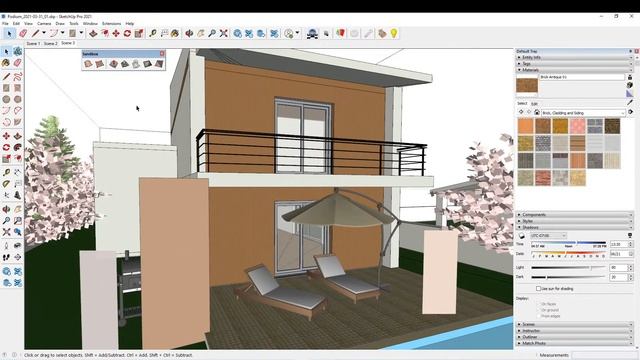Toggle the 'On ground' display checkbox
The height and width of the screenshot is (360, 640).
pos(538,310)
